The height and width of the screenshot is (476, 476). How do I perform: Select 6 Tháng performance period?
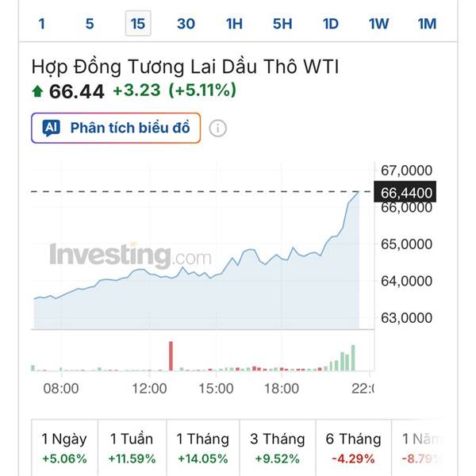pyautogui.click(x=353, y=448)
